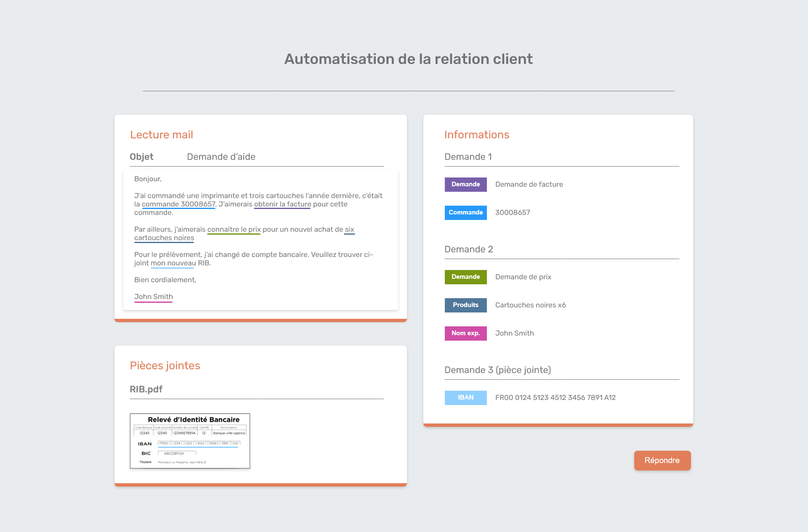Click the RIB.pdf file name label
This screenshot has height=532, width=808.
(x=146, y=389)
